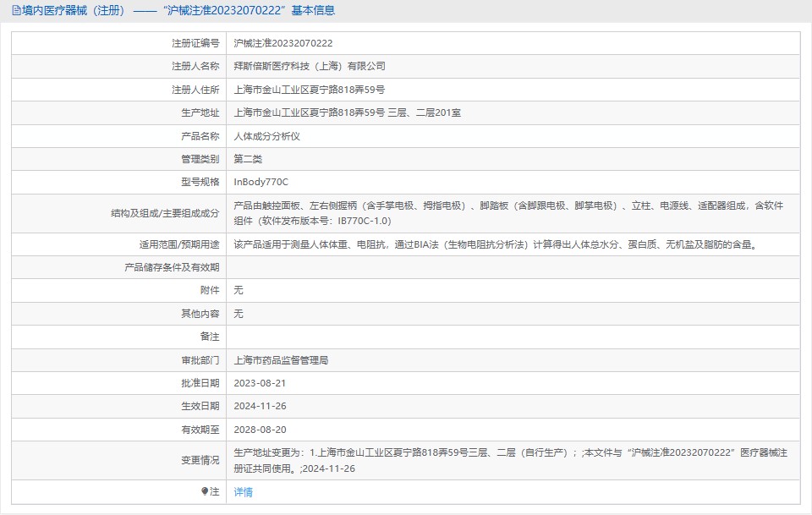Click the 管理类别 label
This screenshot has width=812, height=515.
[200, 159]
